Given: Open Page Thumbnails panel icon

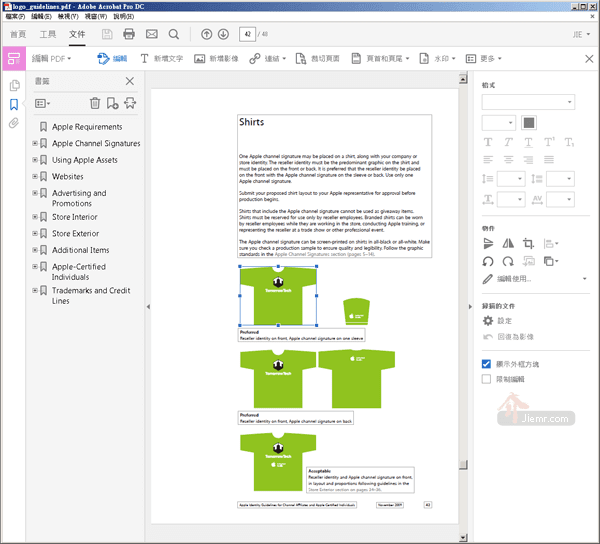Looking at the screenshot, I should 14,85.
